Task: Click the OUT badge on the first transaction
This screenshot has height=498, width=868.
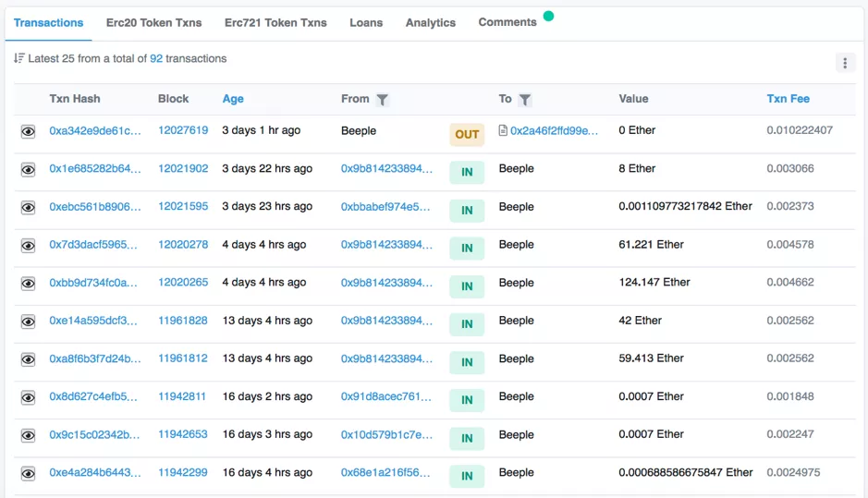Action: coord(467,134)
